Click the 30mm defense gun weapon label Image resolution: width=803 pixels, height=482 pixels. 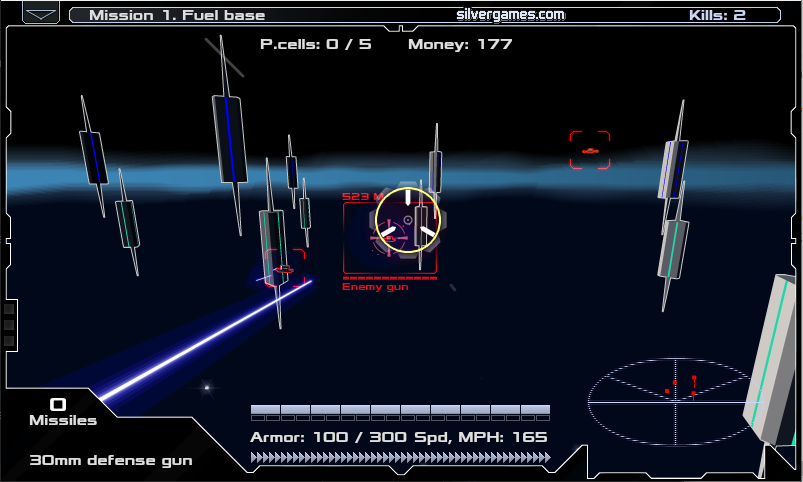pyautogui.click(x=111, y=460)
